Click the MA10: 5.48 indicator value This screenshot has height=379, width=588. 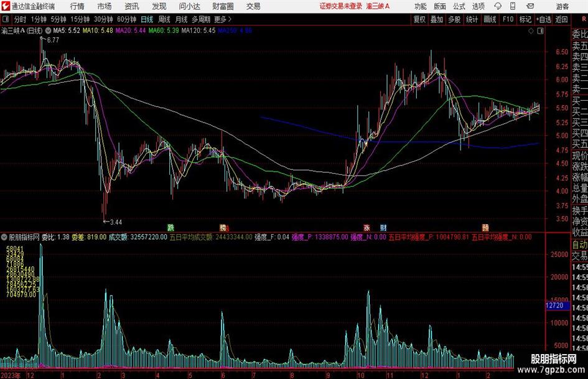(x=98, y=30)
